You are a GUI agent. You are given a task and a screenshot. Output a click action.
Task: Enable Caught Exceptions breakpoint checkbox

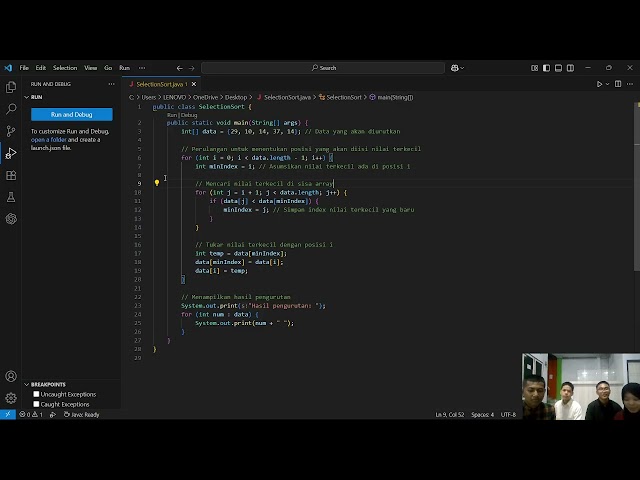click(36, 404)
